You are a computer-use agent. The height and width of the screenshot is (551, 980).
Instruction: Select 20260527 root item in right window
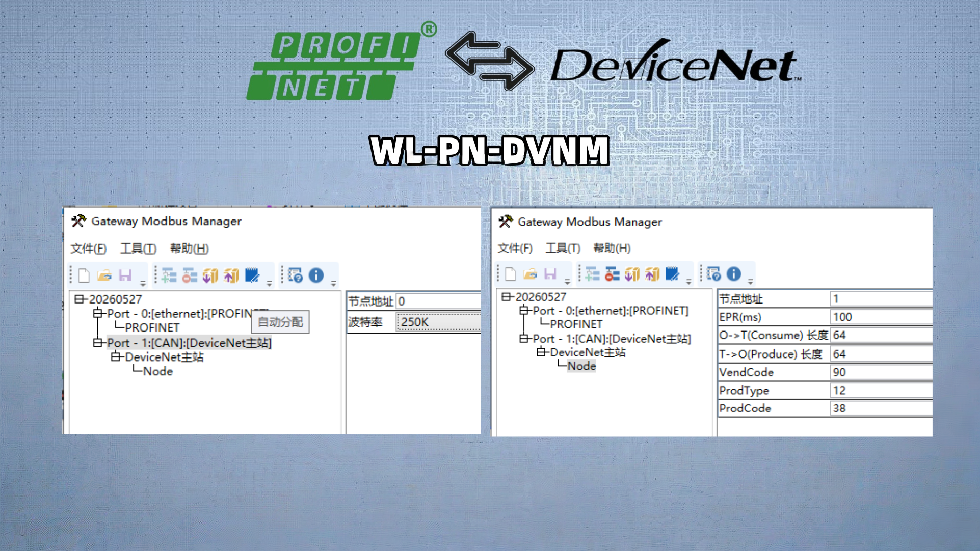click(541, 297)
